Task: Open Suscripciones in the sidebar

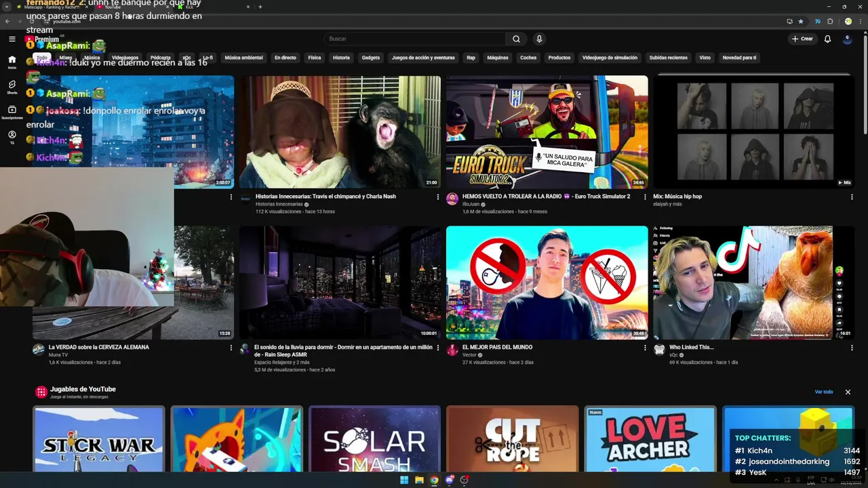Action: (x=12, y=113)
